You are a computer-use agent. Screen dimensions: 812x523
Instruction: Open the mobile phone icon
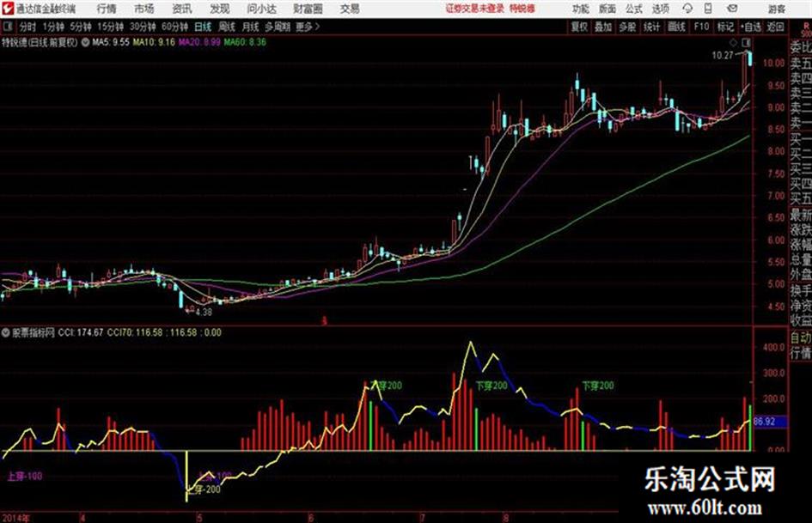click(708, 9)
